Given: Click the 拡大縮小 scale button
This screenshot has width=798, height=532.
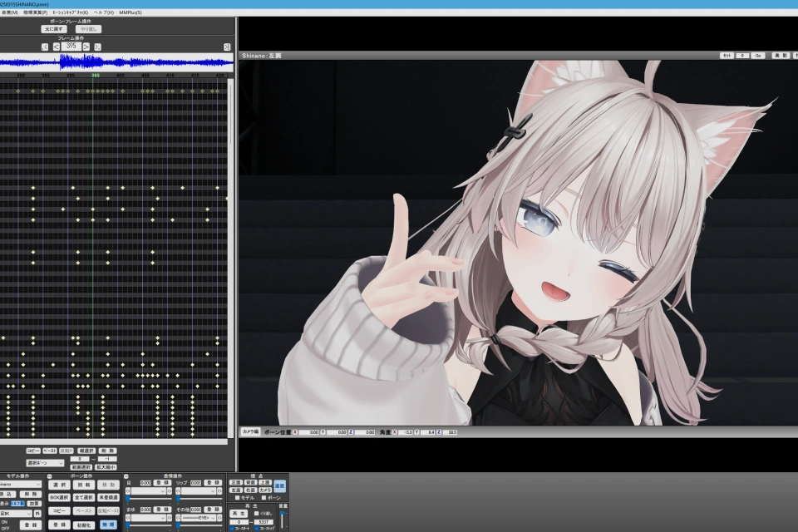Looking at the screenshot, I should click(x=106, y=467).
